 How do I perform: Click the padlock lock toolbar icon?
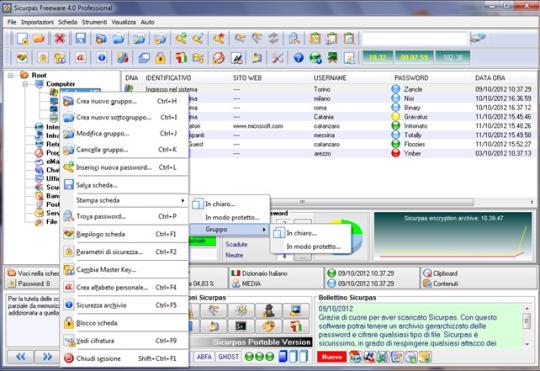pos(160,58)
